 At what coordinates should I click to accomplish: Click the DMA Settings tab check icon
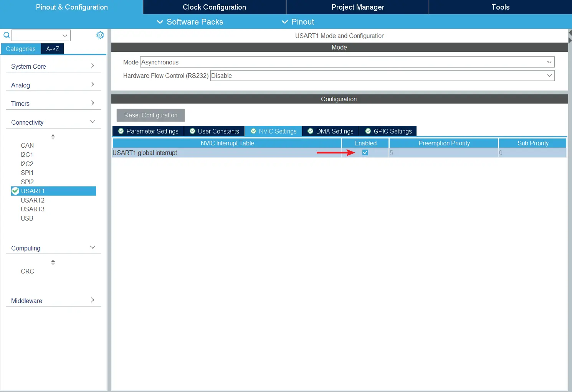311,131
